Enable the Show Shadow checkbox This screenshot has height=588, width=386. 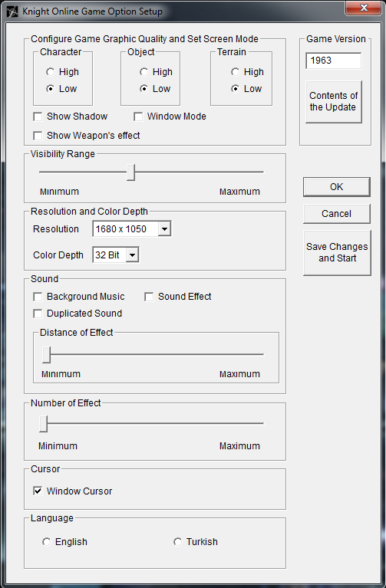pyautogui.click(x=38, y=117)
